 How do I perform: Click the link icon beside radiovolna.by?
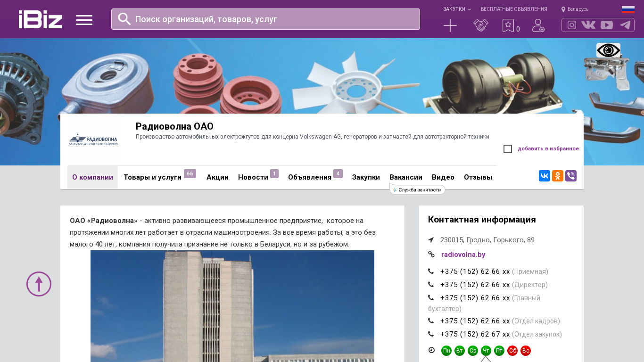[x=431, y=255]
